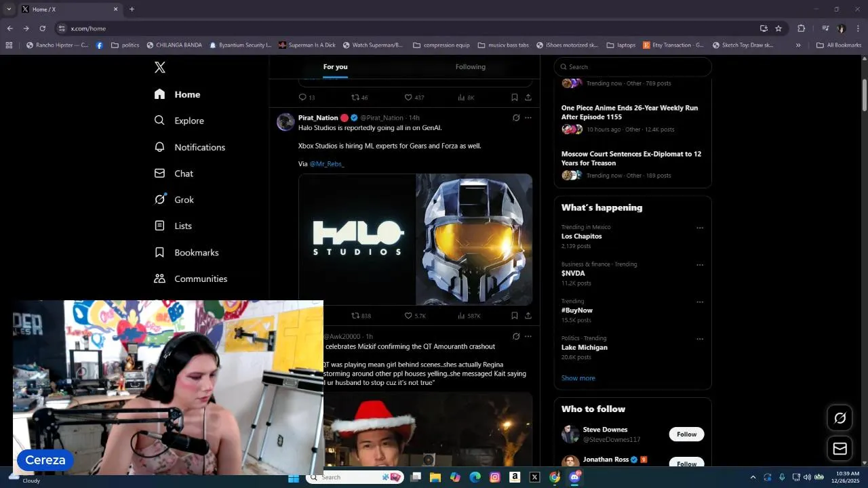Open Bookmarks from the X sidebar

(x=186, y=252)
